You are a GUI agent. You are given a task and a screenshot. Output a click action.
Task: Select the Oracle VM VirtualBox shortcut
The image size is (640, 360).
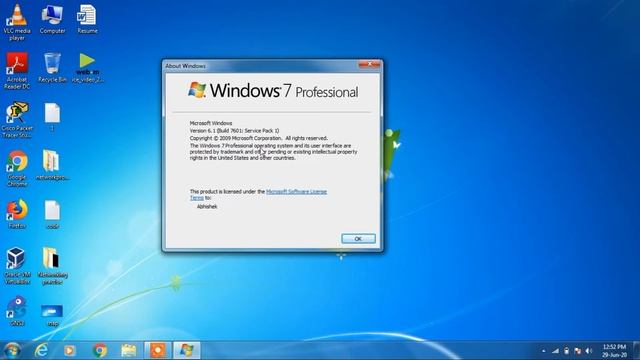click(x=17, y=265)
